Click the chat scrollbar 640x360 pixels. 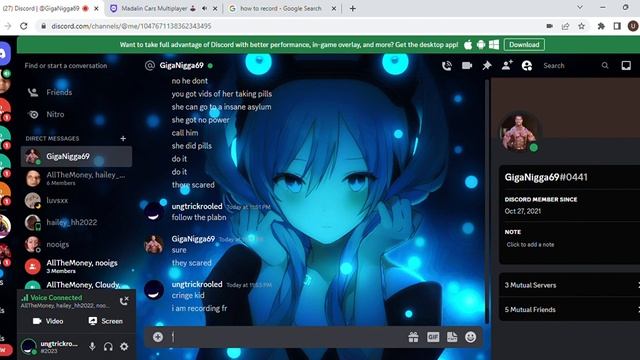(x=487, y=201)
